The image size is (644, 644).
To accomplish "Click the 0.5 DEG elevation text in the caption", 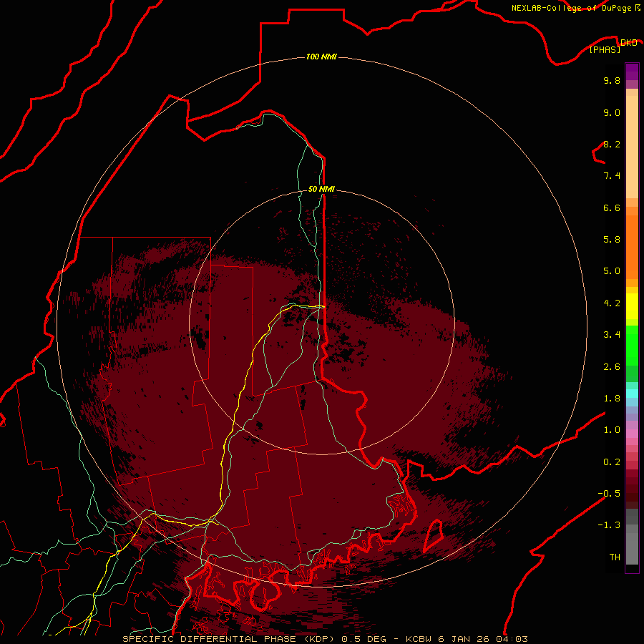I will coord(366,639).
